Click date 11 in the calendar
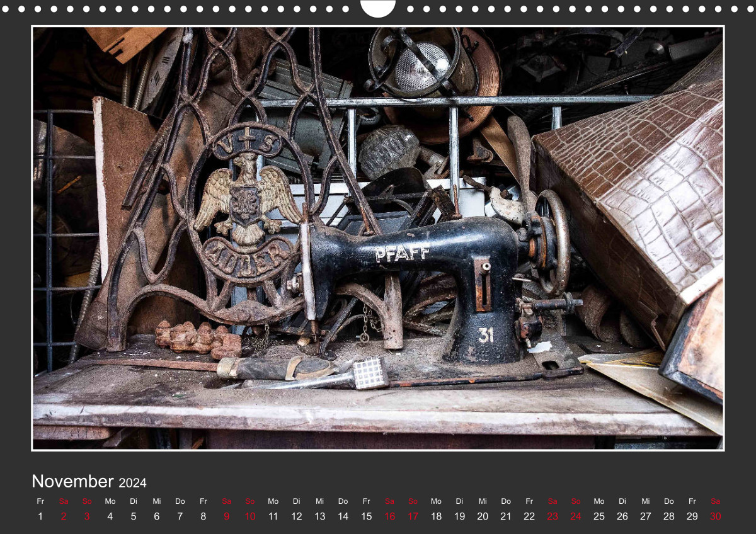 [x=273, y=516]
